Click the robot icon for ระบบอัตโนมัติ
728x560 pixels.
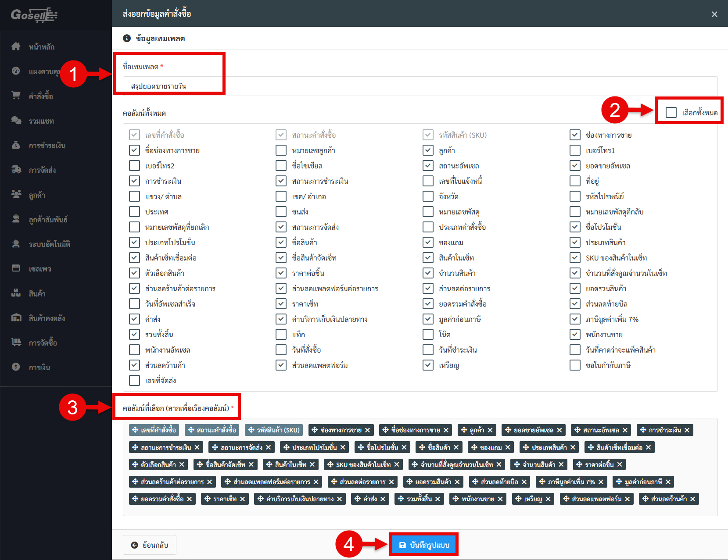16,244
